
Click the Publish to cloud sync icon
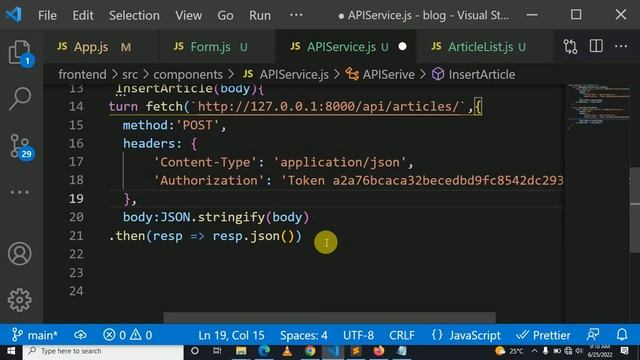pyautogui.click(x=80, y=335)
